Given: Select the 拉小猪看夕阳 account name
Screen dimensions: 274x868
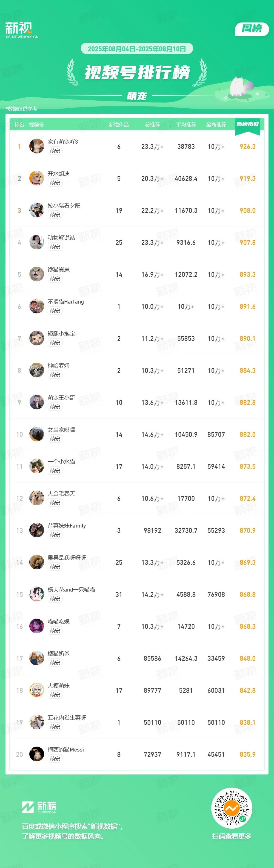Looking at the screenshot, I should point(64,206).
